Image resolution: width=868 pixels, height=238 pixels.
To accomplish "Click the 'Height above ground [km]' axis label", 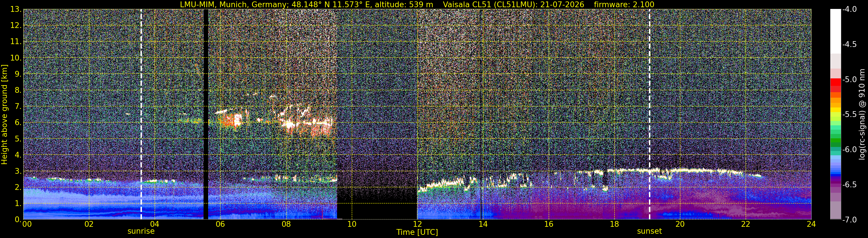I will [4, 115].
